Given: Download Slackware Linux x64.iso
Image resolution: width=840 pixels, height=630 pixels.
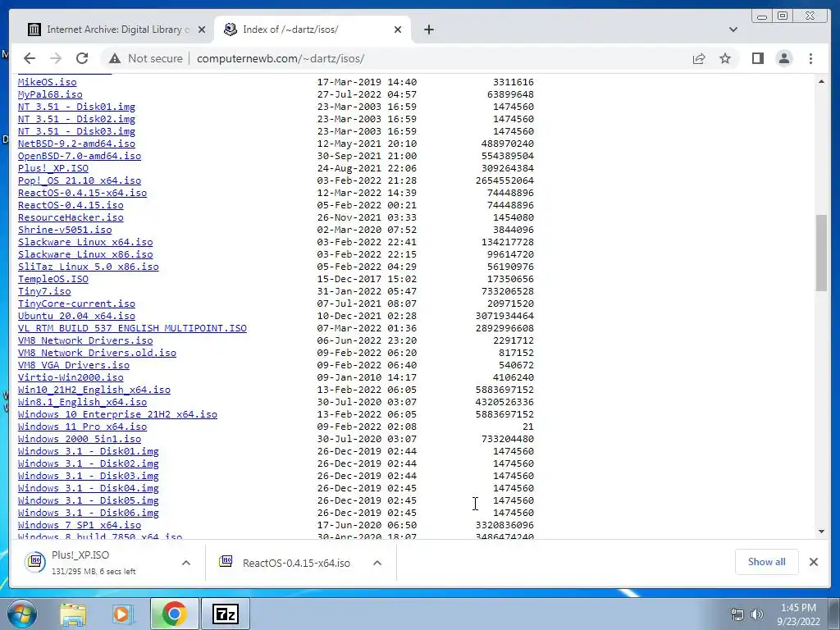Looking at the screenshot, I should (85, 242).
